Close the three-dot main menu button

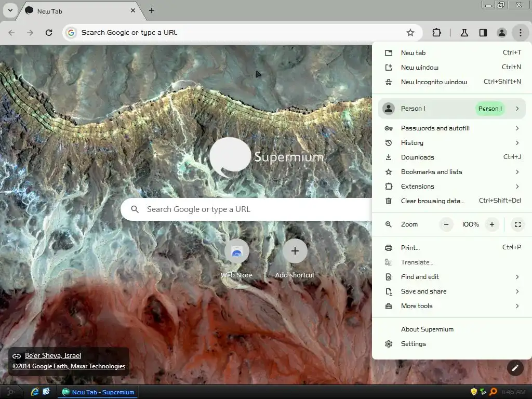520,33
